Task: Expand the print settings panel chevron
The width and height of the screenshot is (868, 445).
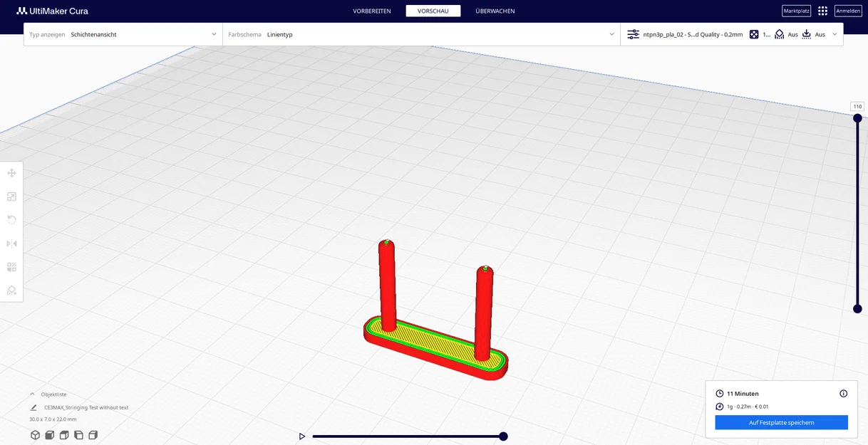Action: point(835,34)
